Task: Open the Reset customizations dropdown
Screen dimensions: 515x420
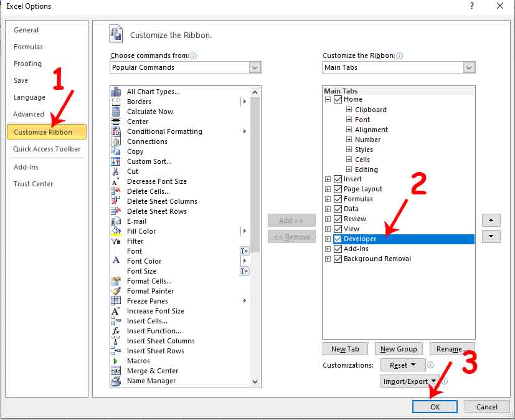Action: tap(403, 365)
